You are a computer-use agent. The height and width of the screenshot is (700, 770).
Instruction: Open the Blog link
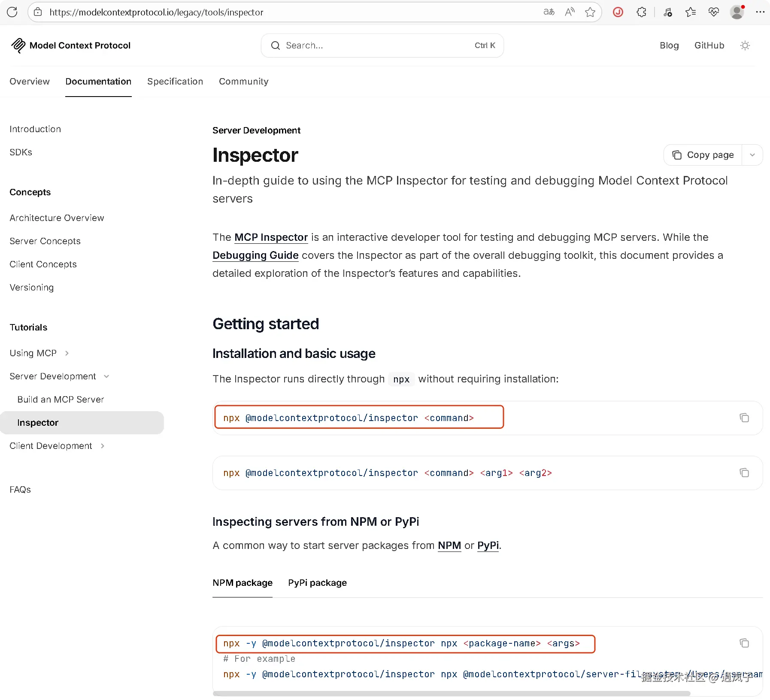[669, 45]
